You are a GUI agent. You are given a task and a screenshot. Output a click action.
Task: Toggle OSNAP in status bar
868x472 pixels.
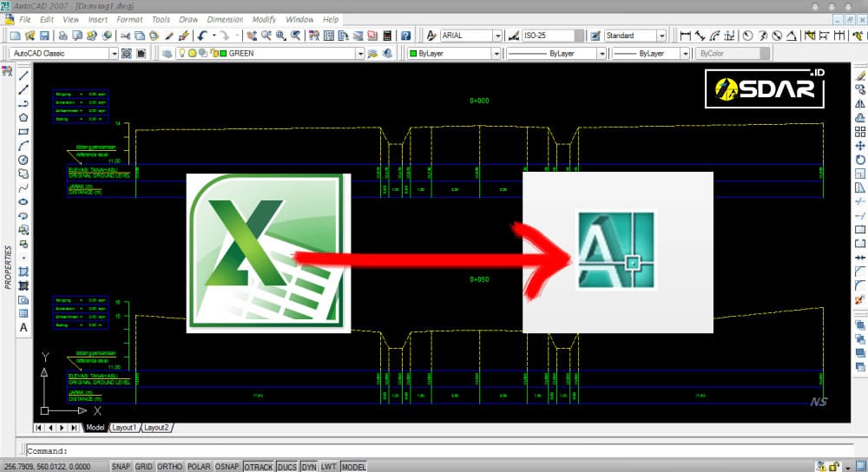[227, 467]
